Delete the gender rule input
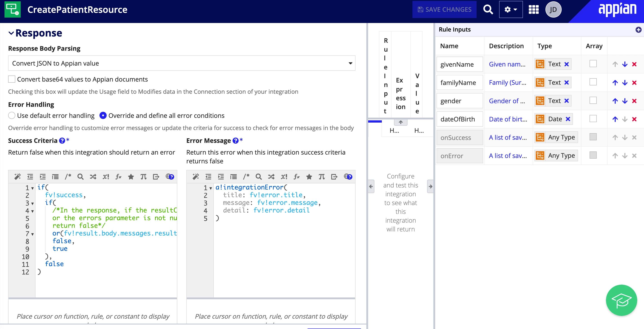 [x=634, y=101]
